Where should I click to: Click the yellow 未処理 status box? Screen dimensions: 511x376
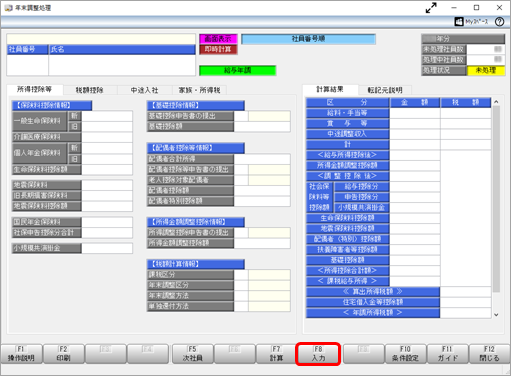(x=486, y=70)
